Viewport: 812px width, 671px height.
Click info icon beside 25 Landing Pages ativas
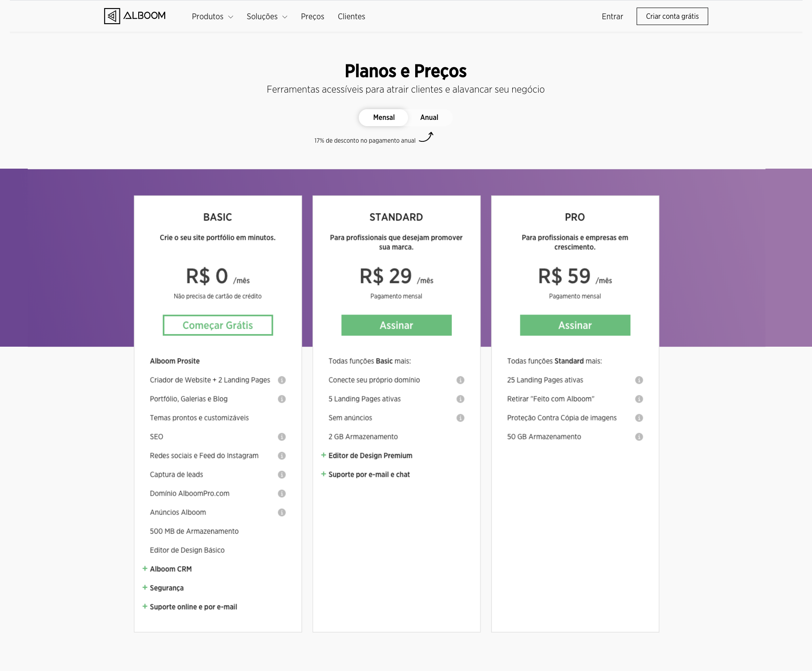tap(639, 380)
